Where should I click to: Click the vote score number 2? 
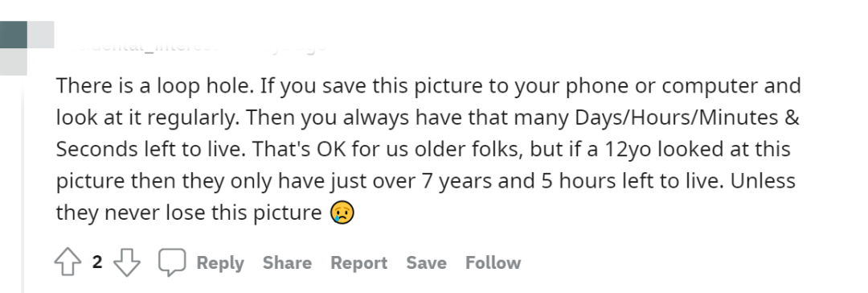97,262
